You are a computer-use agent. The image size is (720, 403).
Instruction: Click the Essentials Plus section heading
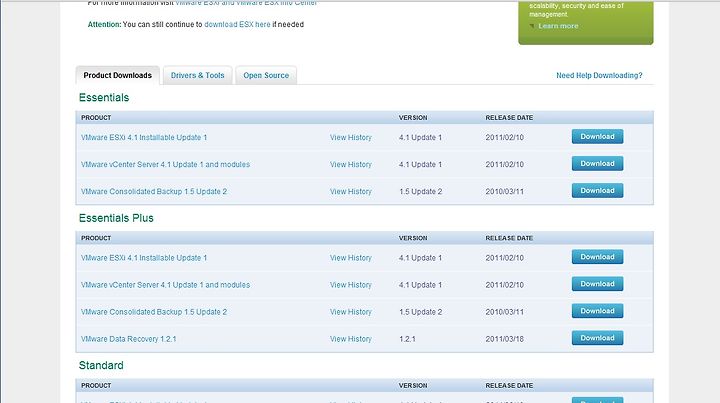click(116, 218)
